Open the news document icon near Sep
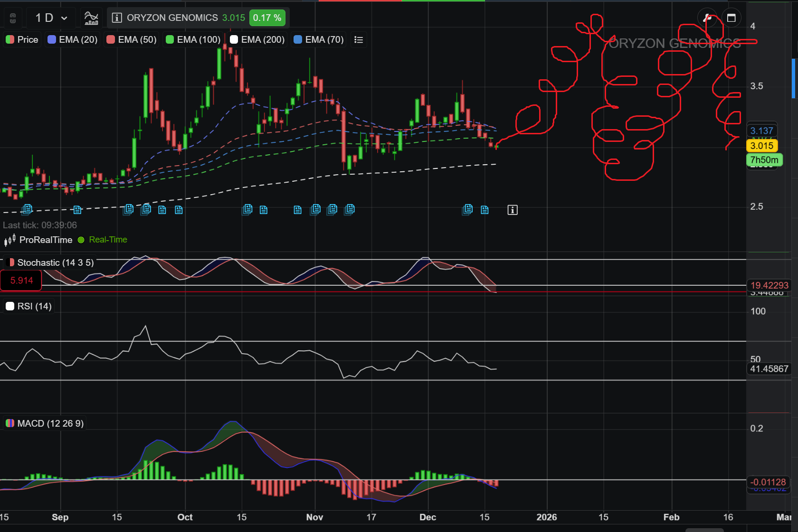Screen dimensions: 798x532 click(x=77, y=210)
